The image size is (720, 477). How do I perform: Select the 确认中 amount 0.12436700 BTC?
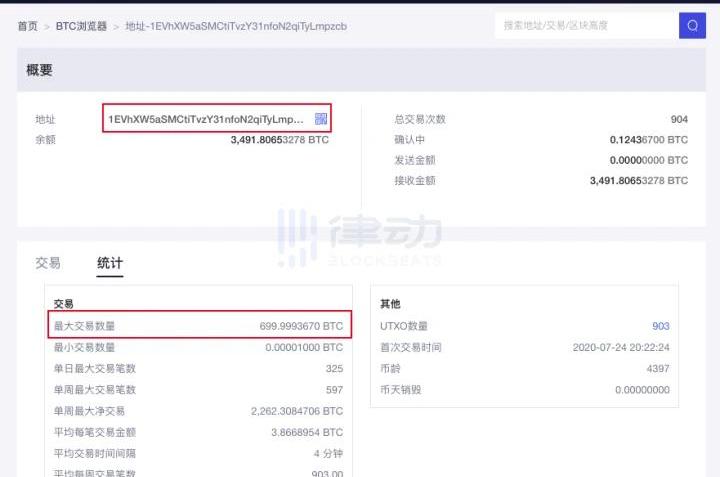[x=648, y=140]
